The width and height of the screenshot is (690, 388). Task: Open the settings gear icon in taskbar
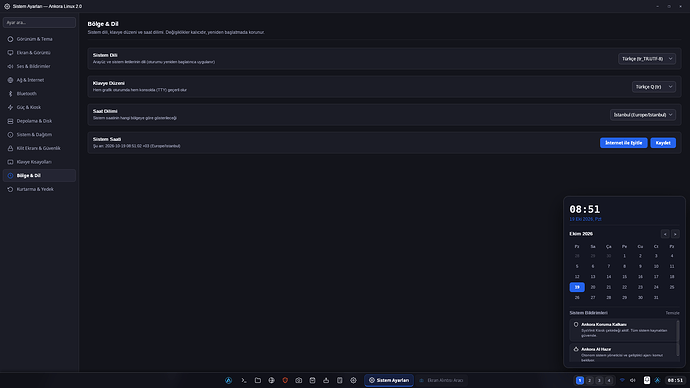point(353,381)
